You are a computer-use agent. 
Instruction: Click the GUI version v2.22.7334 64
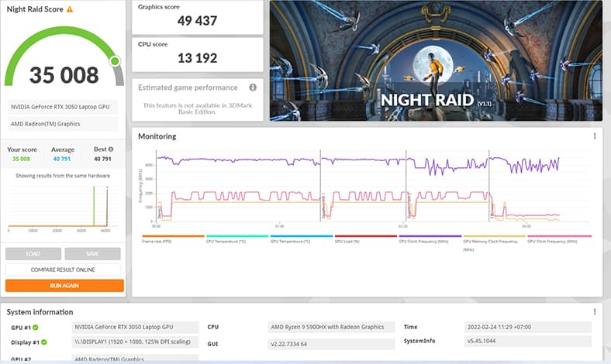coord(331,344)
